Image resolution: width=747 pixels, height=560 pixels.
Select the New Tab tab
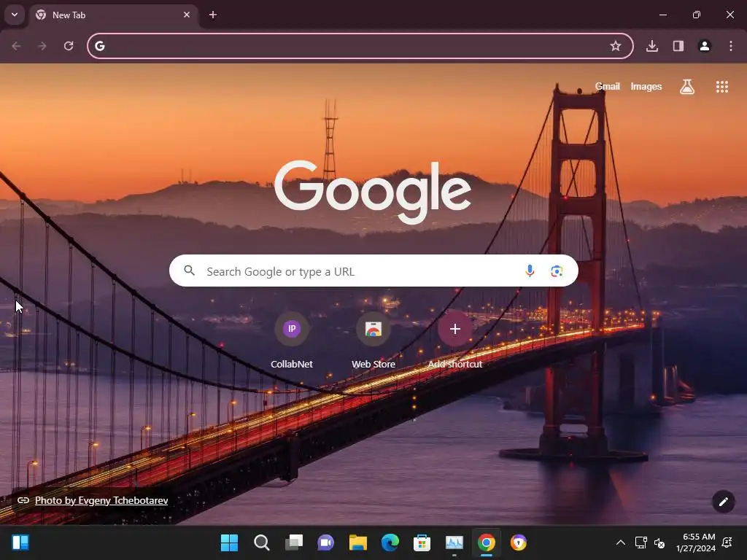(113, 15)
